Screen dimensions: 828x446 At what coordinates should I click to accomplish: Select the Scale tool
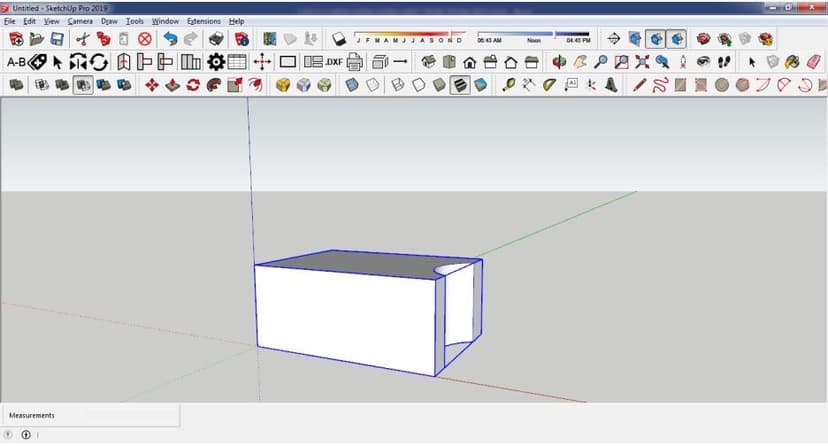pyautogui.click(x=234, y=84)
